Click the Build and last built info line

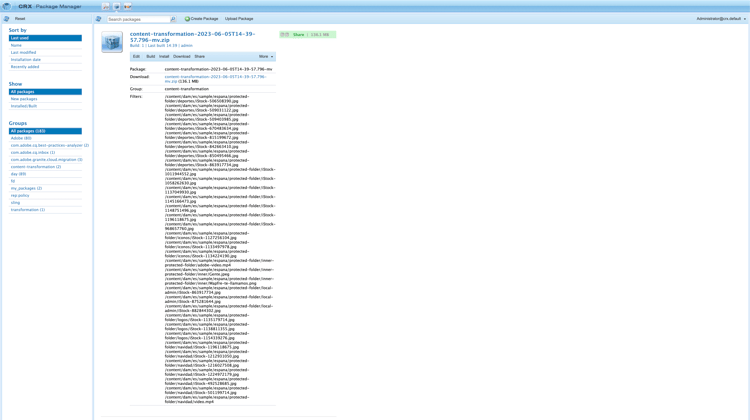tap(161, 45)
